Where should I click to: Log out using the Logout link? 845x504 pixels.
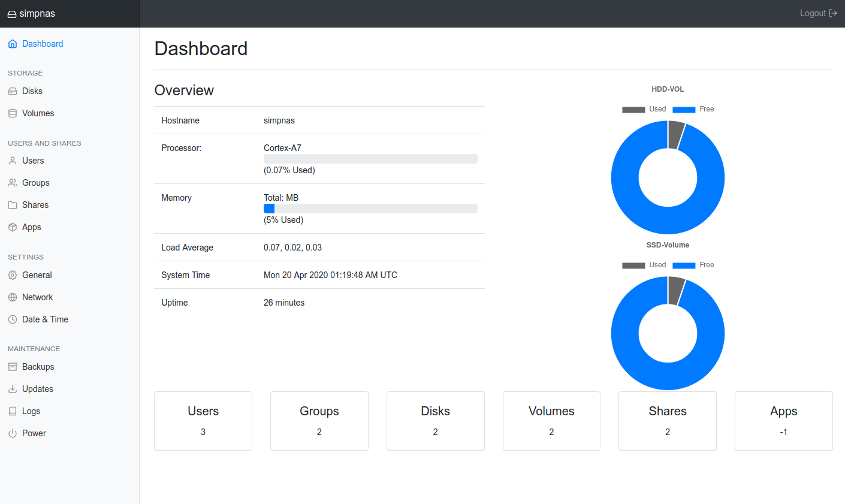click(818, 13)
